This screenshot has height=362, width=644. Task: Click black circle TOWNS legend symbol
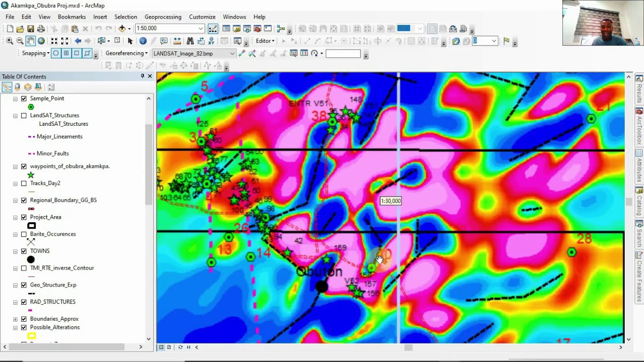(x=31, y=259)
